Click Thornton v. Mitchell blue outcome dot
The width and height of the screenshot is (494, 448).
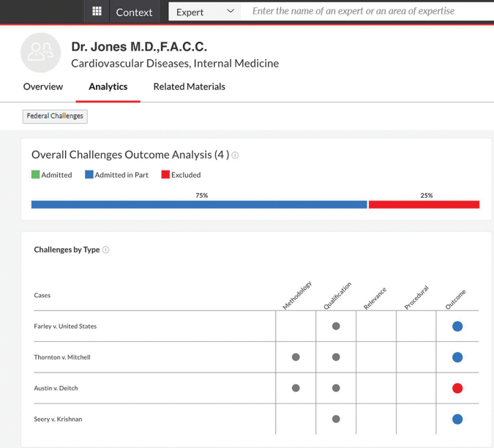tap(457, 357)
